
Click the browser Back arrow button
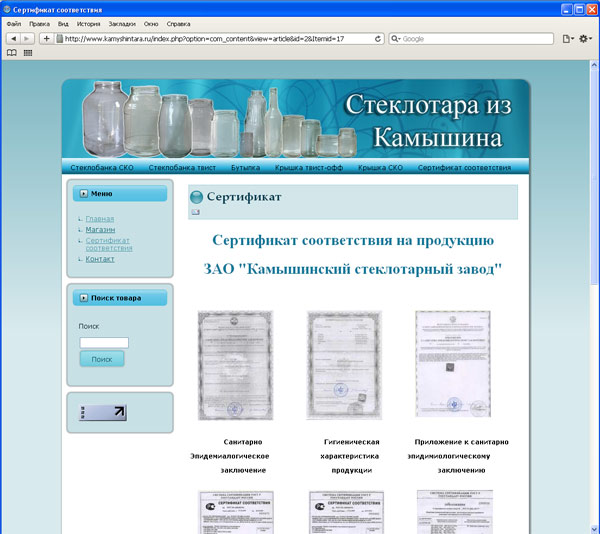(13, 39)
